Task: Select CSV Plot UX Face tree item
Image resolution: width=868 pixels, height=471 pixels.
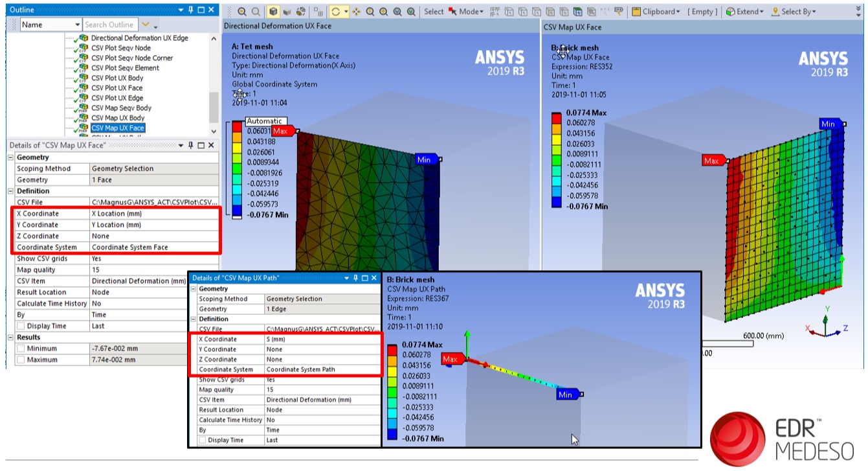Action: pos(117,88)
